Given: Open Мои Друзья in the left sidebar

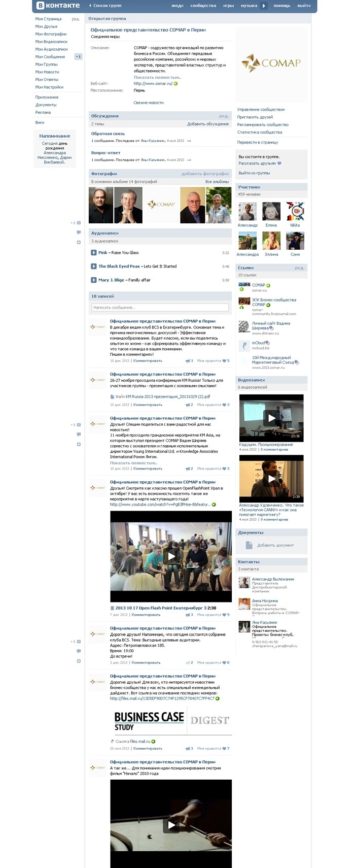Looking at the screenshot, I should (x=46, y=26).
